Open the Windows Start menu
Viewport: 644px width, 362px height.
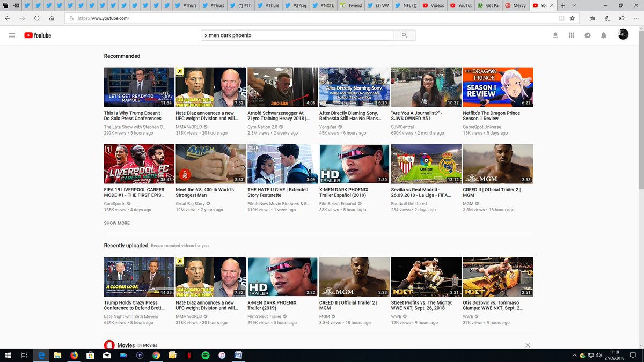8,355
